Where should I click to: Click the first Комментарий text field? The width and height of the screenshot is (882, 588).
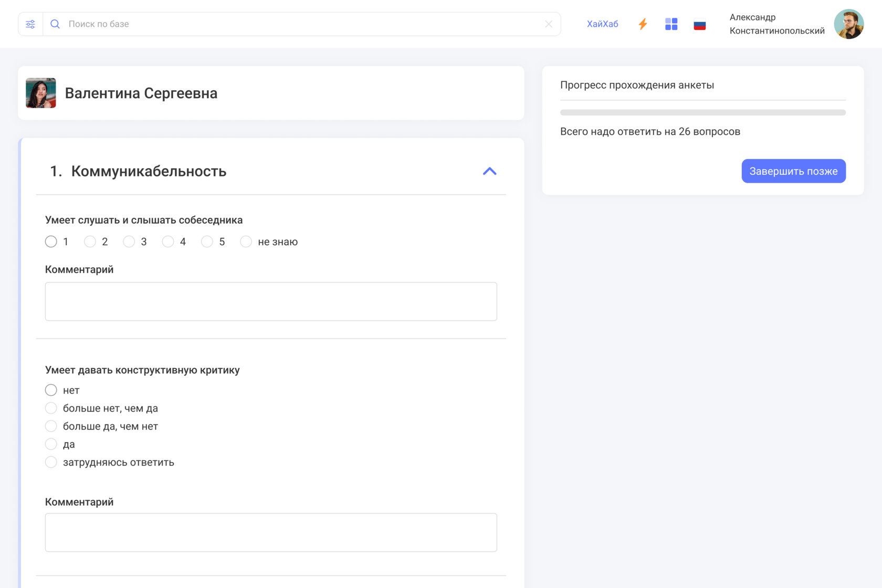(x=271, y=301)
